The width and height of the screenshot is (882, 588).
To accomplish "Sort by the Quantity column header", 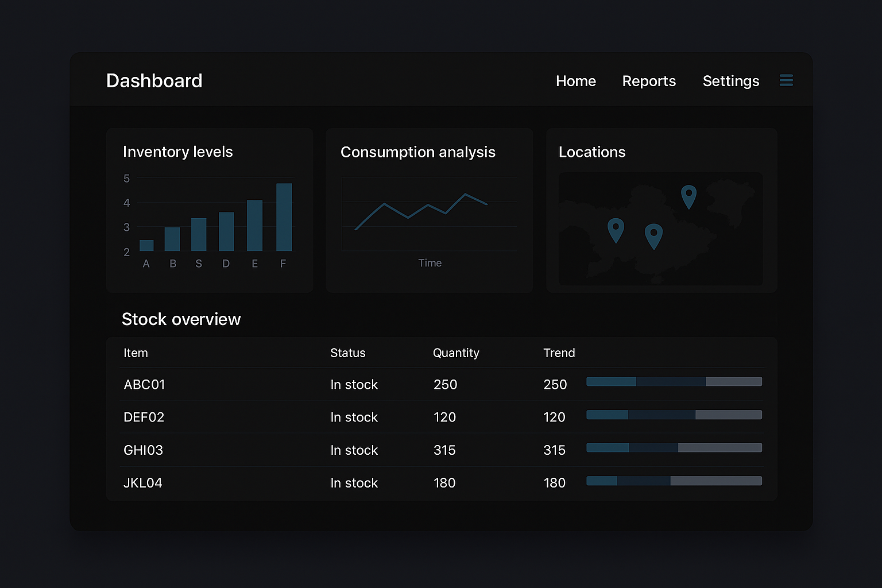I will (456, 353).
